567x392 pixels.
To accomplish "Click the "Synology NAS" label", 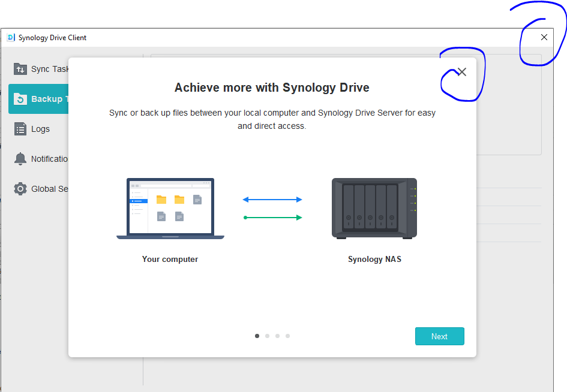I will tap(374, 259).
